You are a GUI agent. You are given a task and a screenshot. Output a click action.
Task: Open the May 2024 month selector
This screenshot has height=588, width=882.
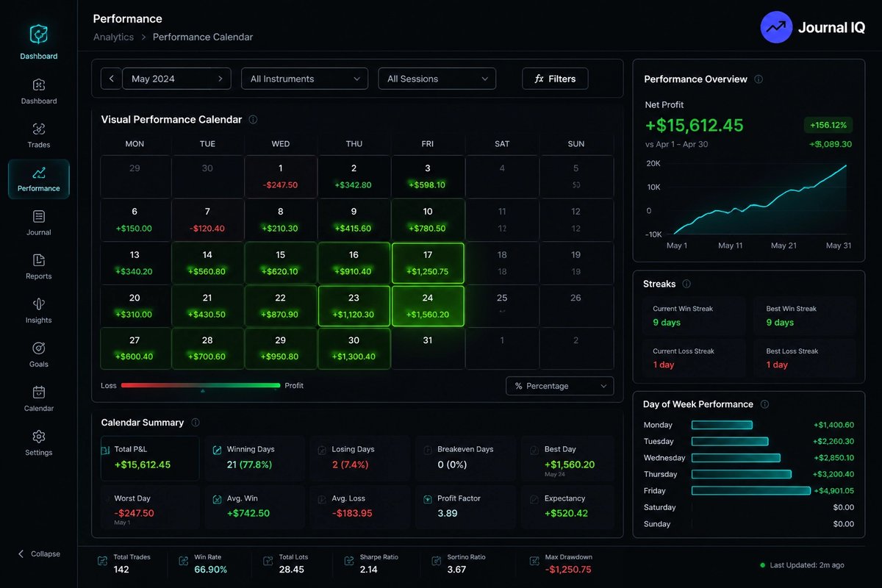coord(176,79)
